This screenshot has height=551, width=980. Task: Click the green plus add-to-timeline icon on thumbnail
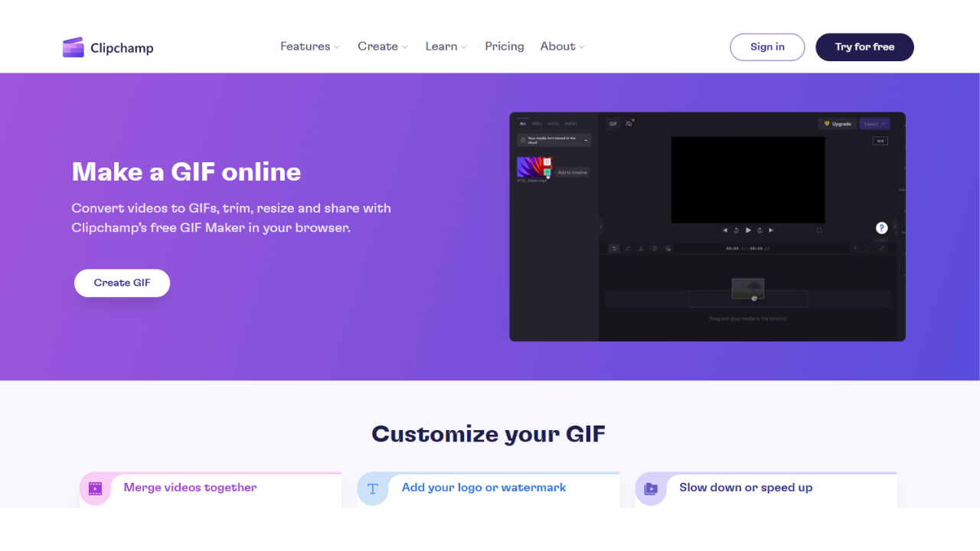(x=547, y=172)
